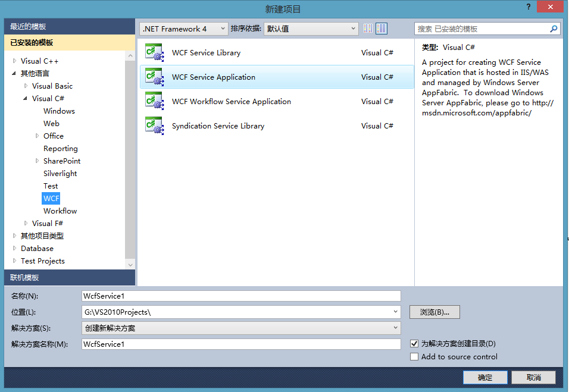Select the WCF category
569x392 pixels.
point(51,198)
